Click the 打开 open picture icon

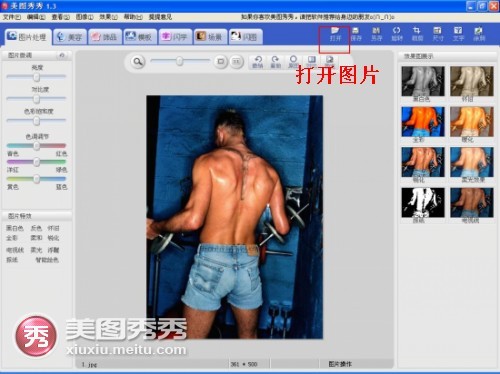point(335,34)
